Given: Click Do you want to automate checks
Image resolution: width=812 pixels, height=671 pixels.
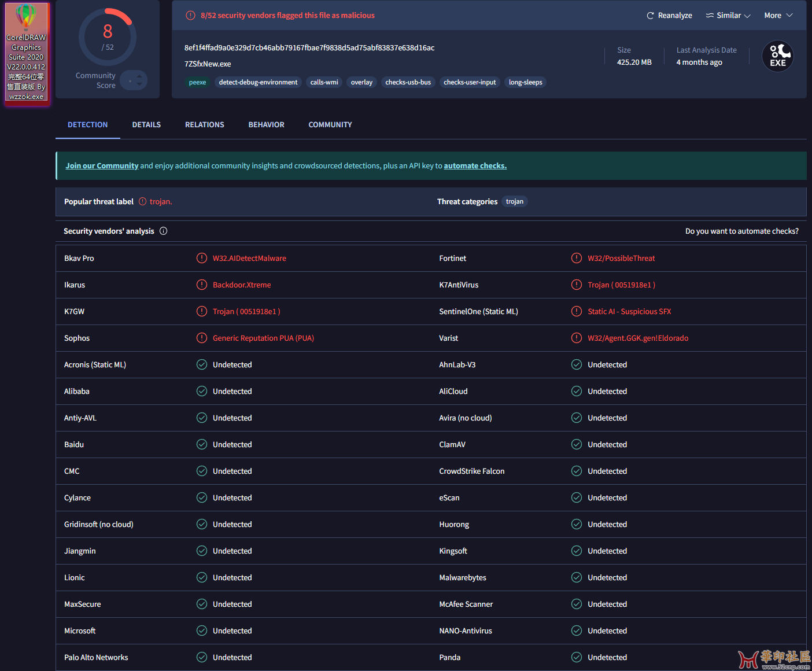Looking at the screenshot, I should [742, 231].
